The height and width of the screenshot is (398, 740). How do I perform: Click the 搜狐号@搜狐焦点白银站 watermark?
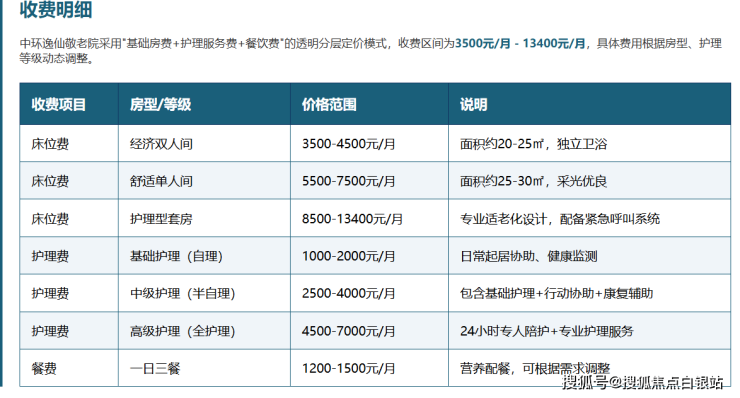coord(642,382)
